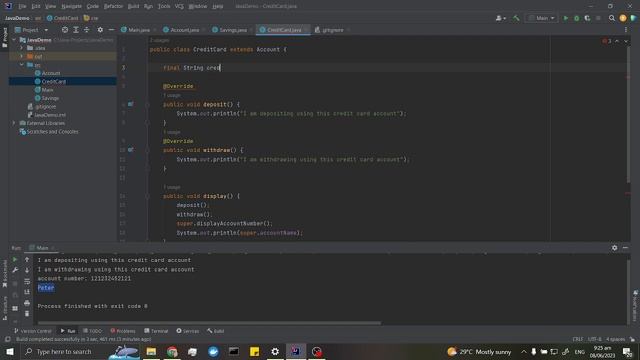Expand External Libraries node
Screen dimensions: 640x360
(14, 123)
